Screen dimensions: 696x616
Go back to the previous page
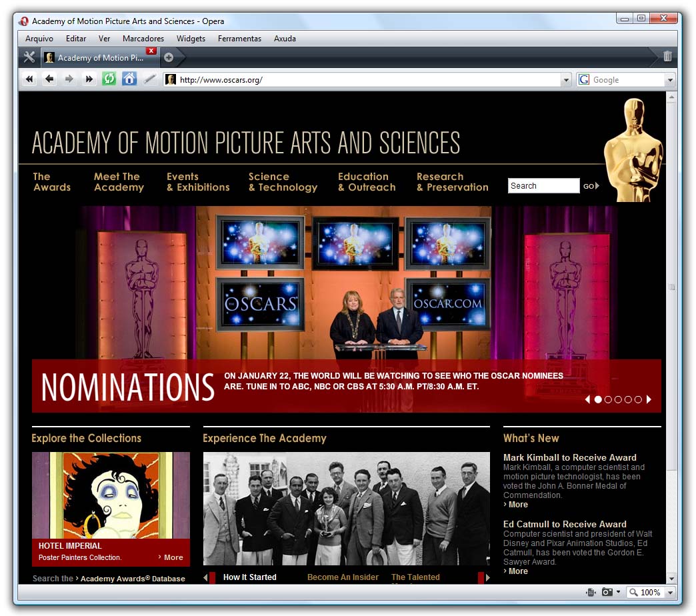coord(49,79)
